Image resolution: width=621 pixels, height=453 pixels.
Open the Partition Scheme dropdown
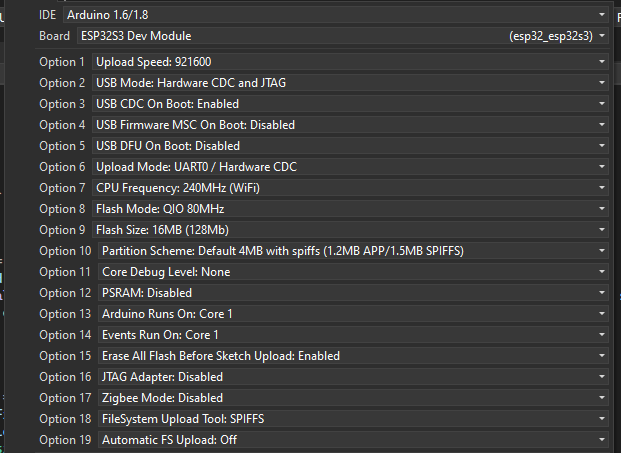click(x=353, y=251)
